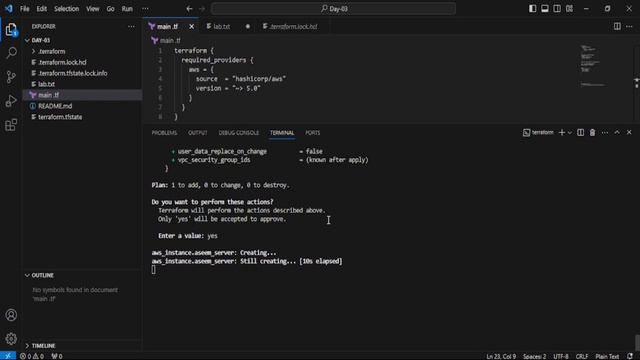Split the terminal panel
Screen dimensions: 640x360
(x=580, y=133)
